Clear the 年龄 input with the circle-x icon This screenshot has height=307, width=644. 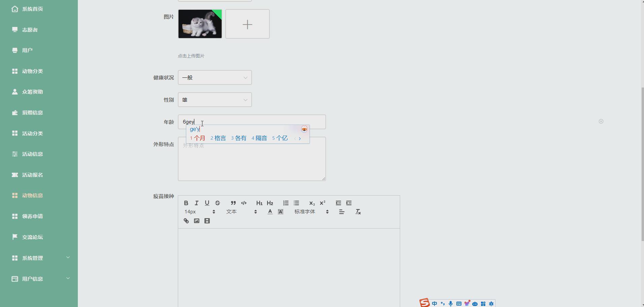coord(601,121)
